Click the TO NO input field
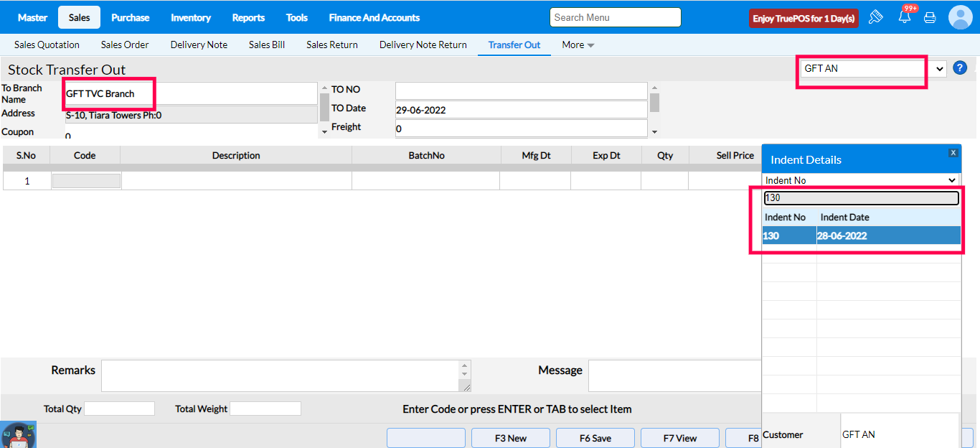The image size is (980, 448). click(x=521, y=90)
